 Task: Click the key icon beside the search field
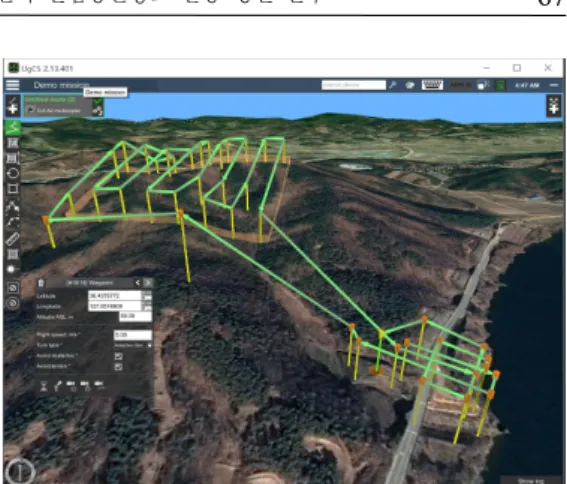click(393, 85)
